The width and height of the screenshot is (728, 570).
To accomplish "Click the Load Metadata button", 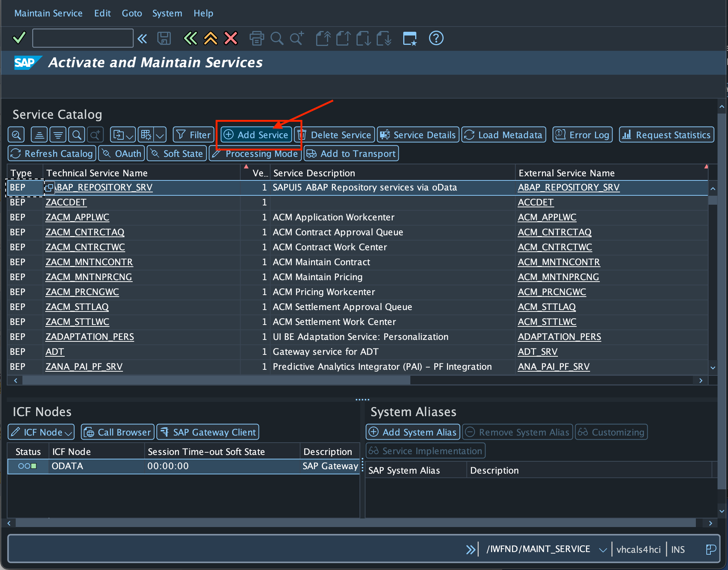I will click(x=503, y=135).
